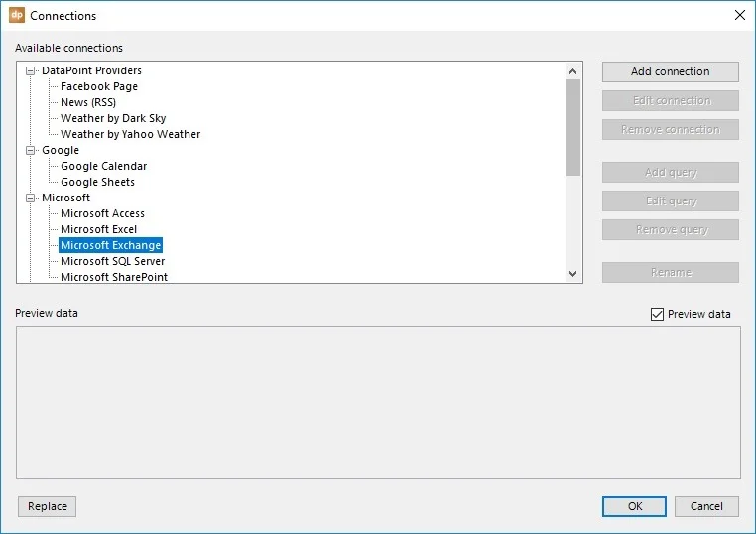Select the DataPoint Providers label
The width and height of the screenshot is (756, 534).
pyautogui.click(x=91, y=70)
